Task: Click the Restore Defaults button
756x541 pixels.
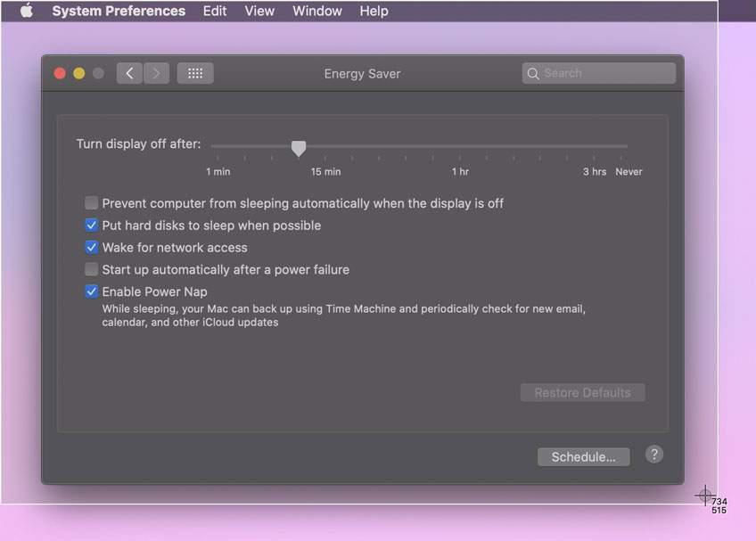Action: [582, 392]
